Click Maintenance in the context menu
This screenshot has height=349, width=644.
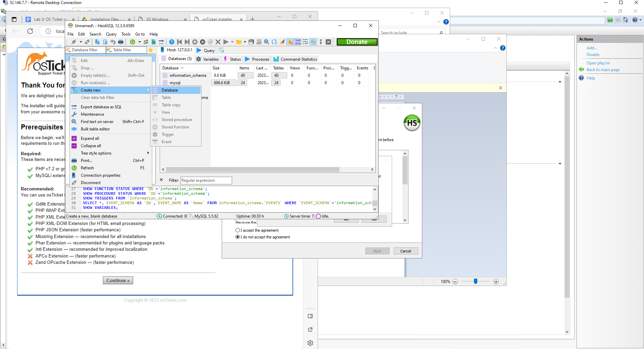coord(93,114)
